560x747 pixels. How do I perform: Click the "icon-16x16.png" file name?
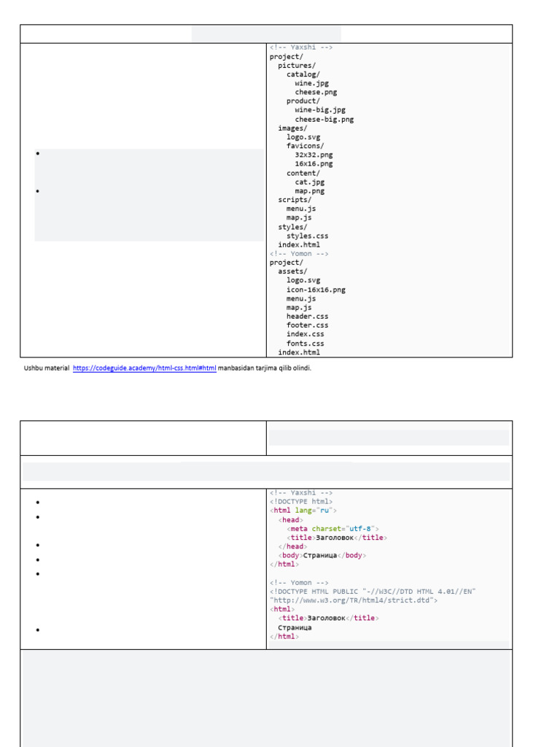point(316,290)
